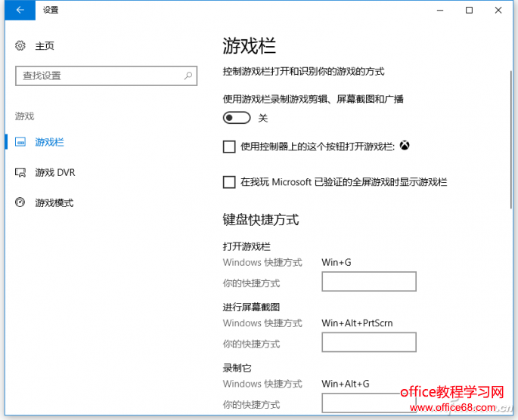Click the 打开游戏栏 shortcut heading

click(247, 246)
